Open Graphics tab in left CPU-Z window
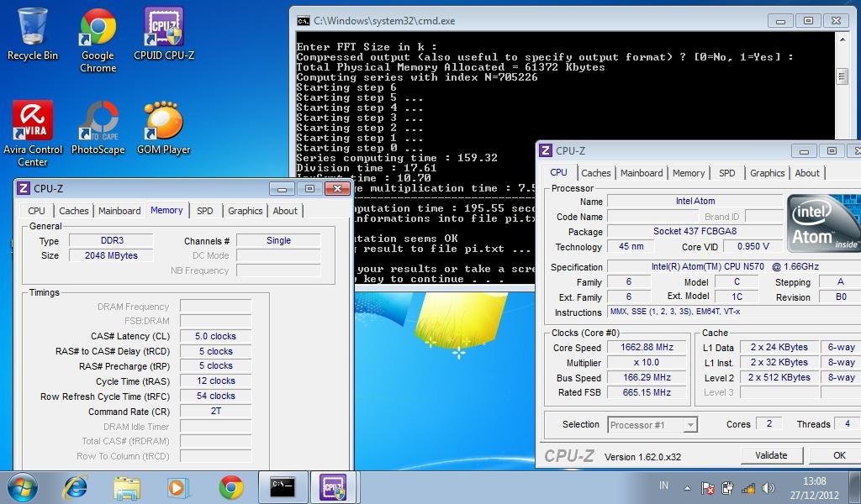 tap(245, 211)
